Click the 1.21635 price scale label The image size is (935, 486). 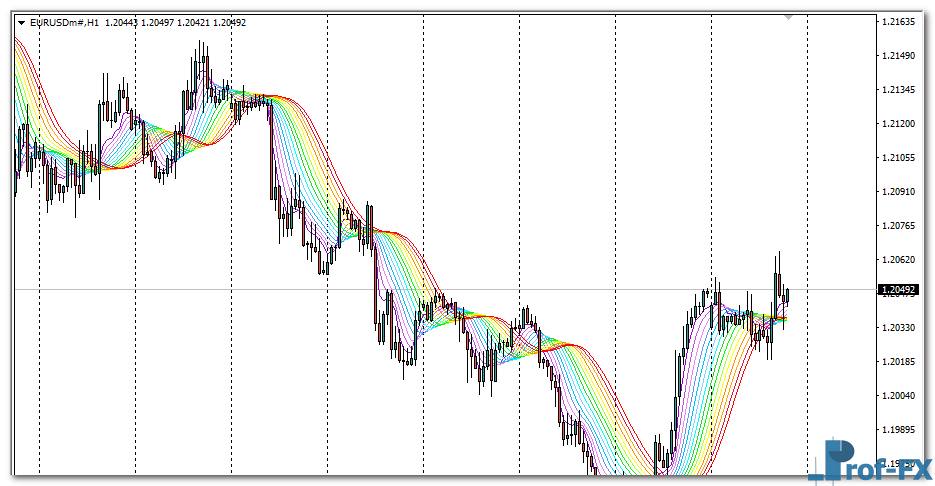click(901, 21)
